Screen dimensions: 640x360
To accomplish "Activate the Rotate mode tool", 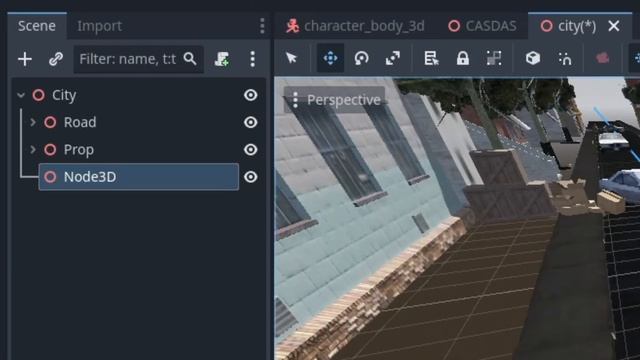I will tap(362, 58).
